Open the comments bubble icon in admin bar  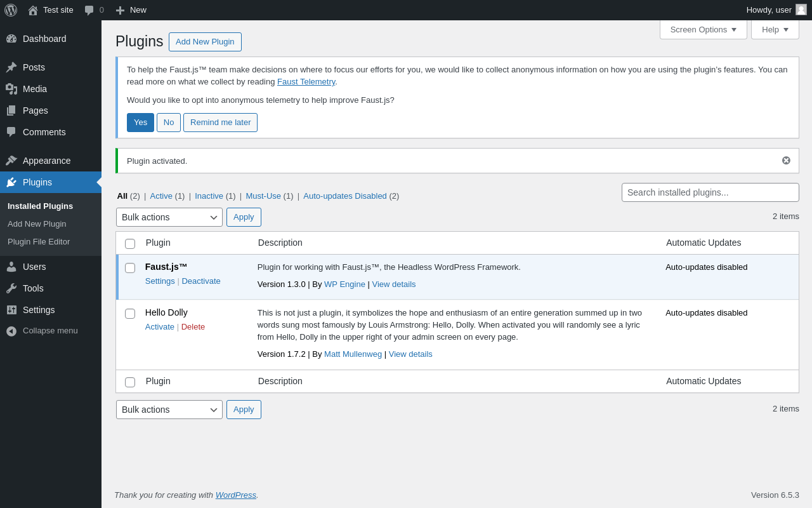(89, 10)
